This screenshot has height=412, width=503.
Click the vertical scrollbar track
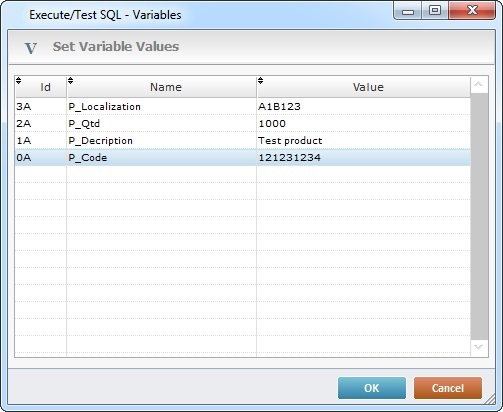(x=479, y=217)
